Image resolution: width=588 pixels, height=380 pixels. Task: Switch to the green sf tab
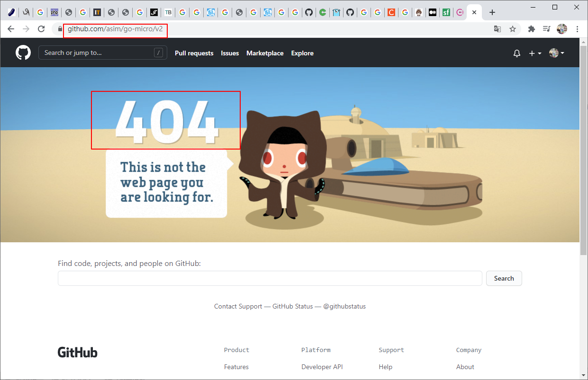coord(446,12)
